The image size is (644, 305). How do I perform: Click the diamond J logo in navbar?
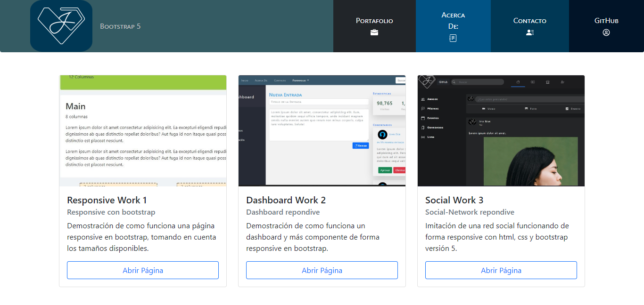pos(61,26)
